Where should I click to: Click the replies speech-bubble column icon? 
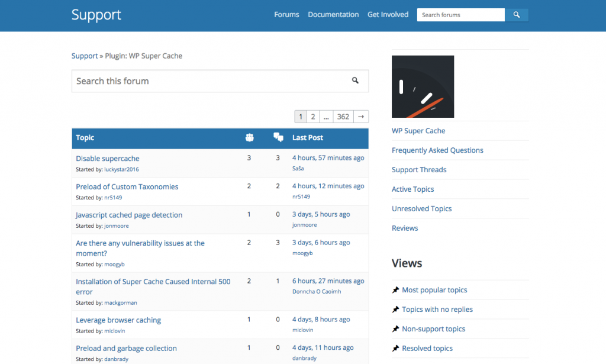point(278,137)
